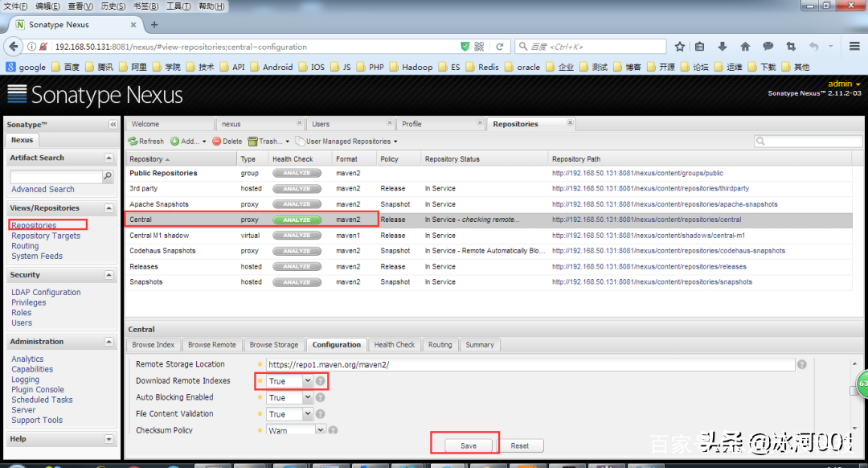
Task: Expand User Managed Repositories dropdown
Action: 346,142
